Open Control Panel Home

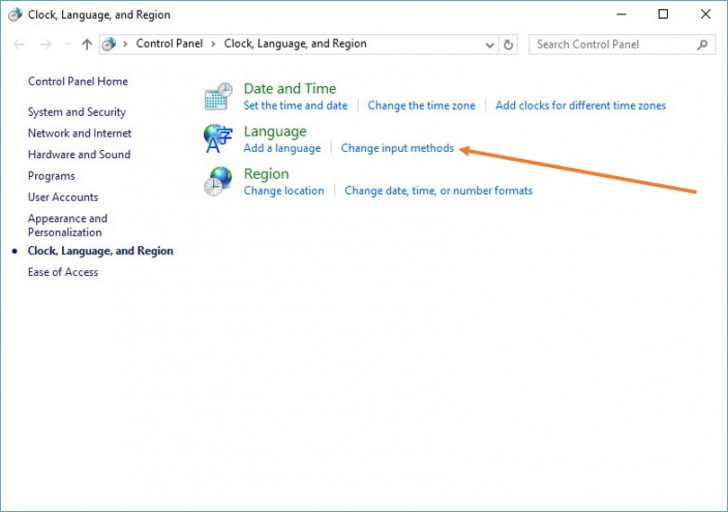[x=78, y=81]
